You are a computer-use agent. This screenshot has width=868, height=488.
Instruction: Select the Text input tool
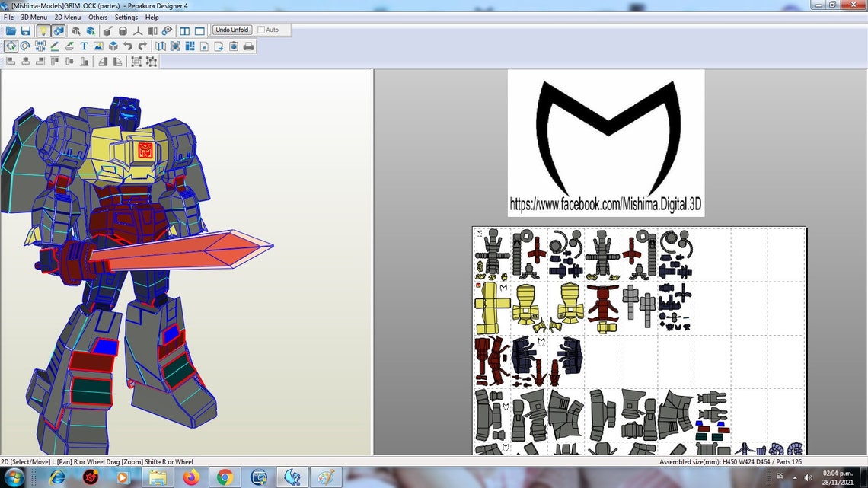tap(85, 46)
